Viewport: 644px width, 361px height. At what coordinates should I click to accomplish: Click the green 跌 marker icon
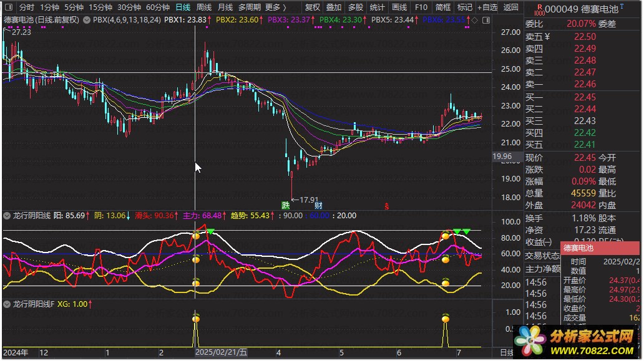285,206
